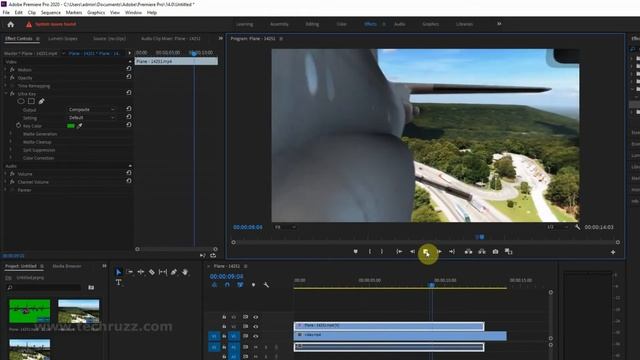640x360 pixels.
Task: Toggle track output eye for video.mp4 track
Action: pyautogui.click(x=256, y=336)
